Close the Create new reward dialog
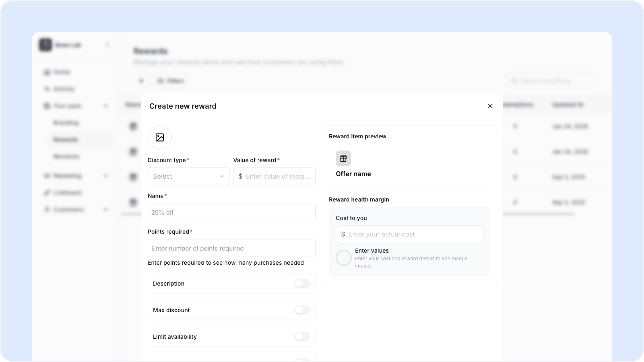This screenshot has width=644, height=362. point(490,106)
